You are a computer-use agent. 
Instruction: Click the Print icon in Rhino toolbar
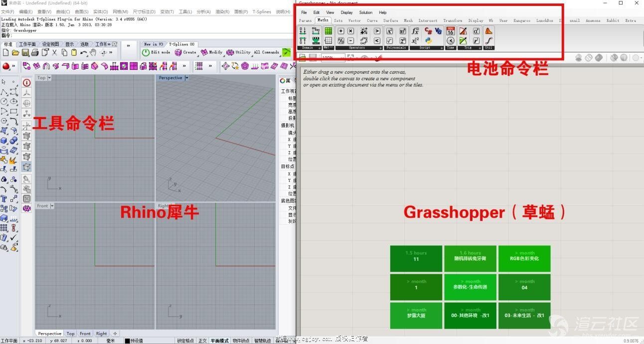pyautogui.click(x=35, y=52)
